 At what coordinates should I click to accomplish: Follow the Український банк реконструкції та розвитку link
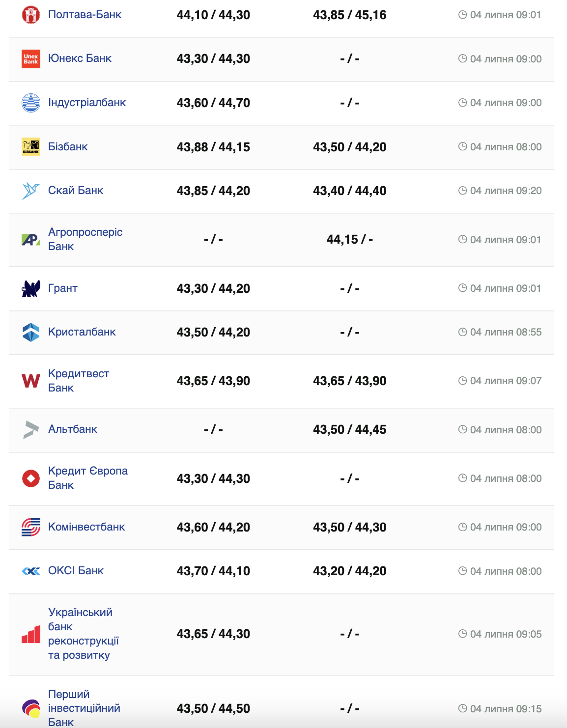[x=81, y=634]
